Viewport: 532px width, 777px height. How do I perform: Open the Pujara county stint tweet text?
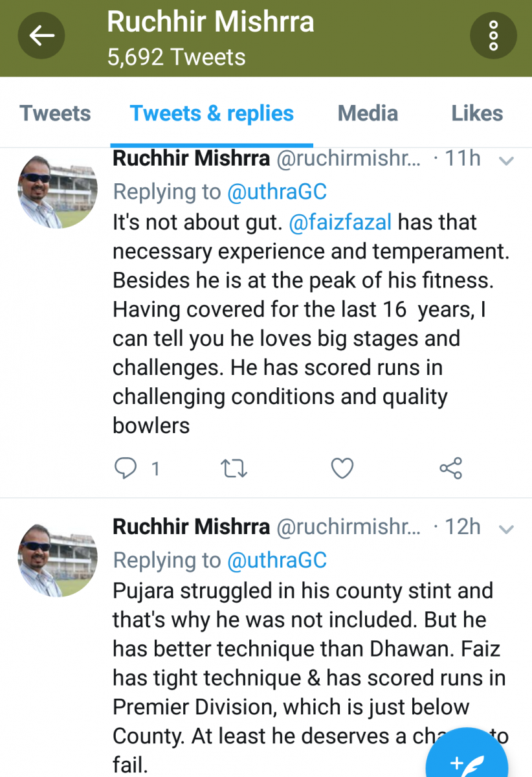coord(309,678)
